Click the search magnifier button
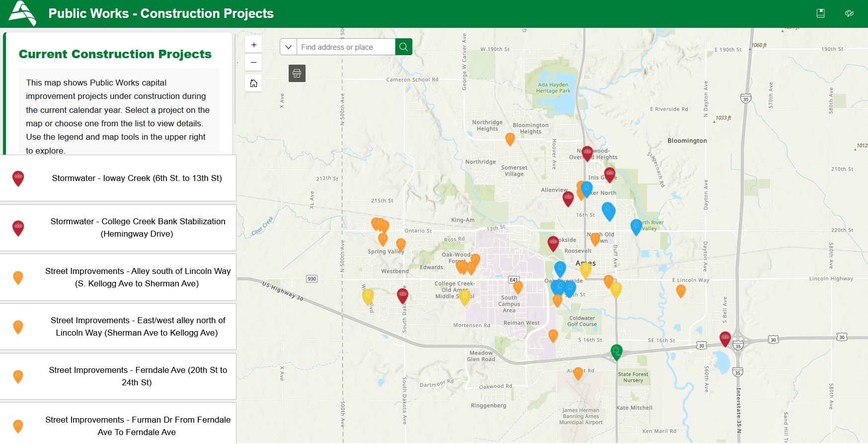The height and width of the screenshot is (444, 868). [403, 47]
